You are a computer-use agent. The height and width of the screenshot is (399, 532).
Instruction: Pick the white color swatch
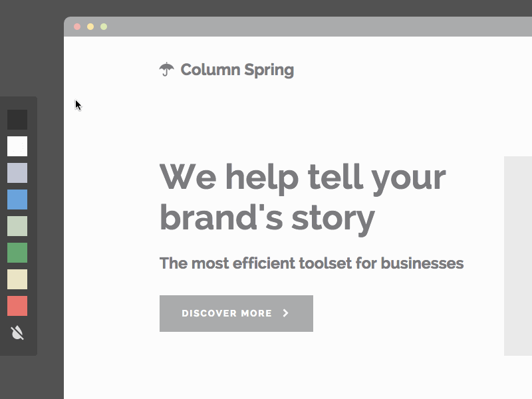[x=17, y=146]
